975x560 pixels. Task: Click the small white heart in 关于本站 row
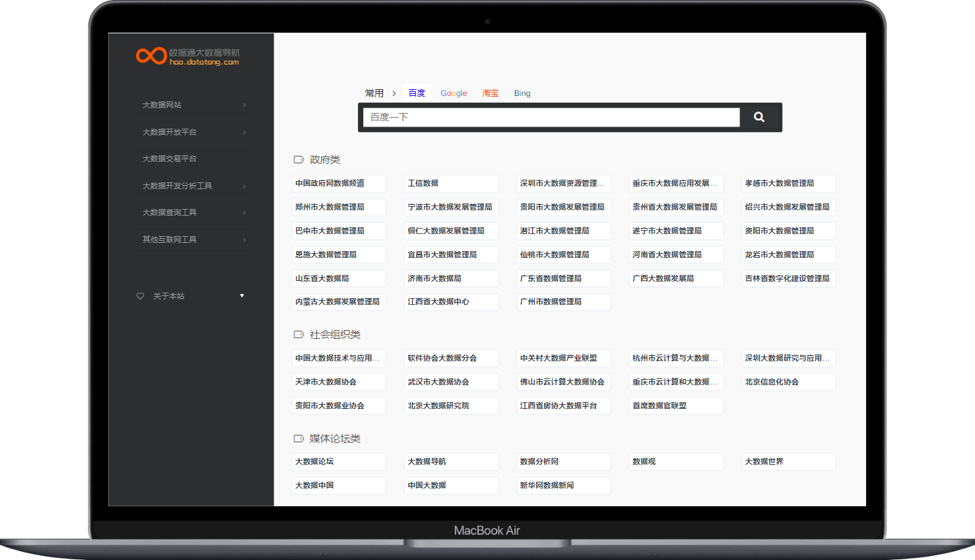pyautogui.click(x=242, y=295)
